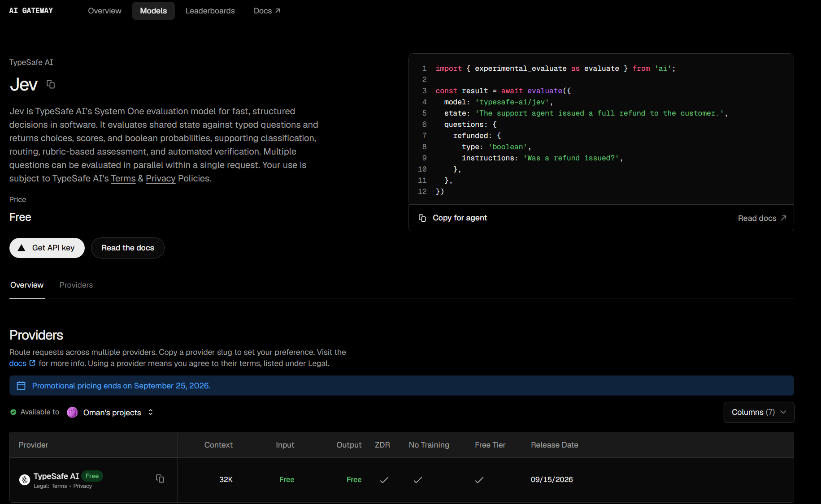Open the Privacy link under provider Legal
The height and width of the screenshot is (504, 821).
83,486
